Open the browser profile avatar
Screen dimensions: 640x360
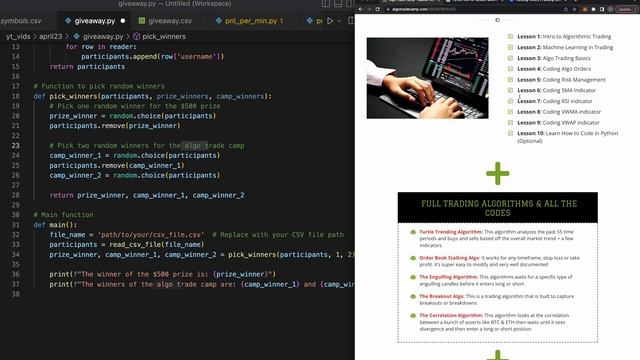click(611, 9)
